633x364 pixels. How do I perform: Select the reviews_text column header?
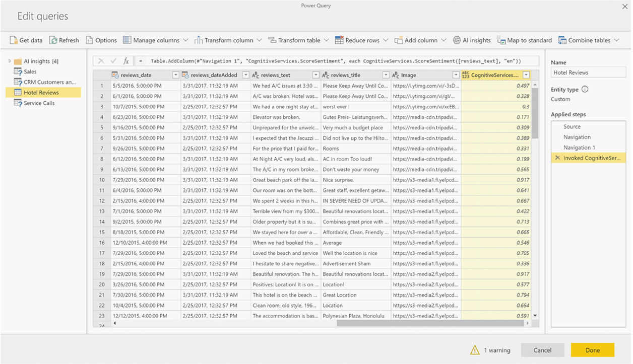pyautogui.click(x=285, y=75)
